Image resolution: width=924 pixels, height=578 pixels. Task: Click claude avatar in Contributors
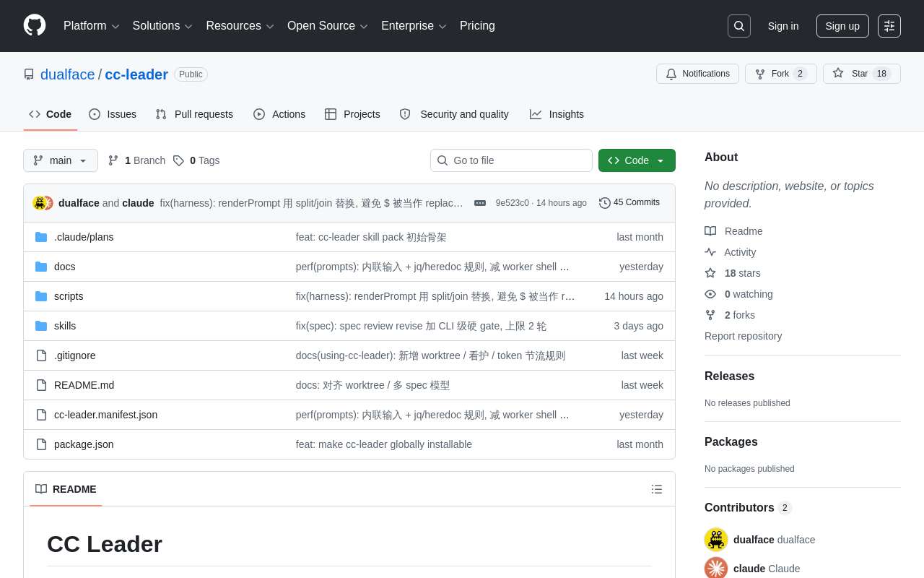click(x=716, y=569)
